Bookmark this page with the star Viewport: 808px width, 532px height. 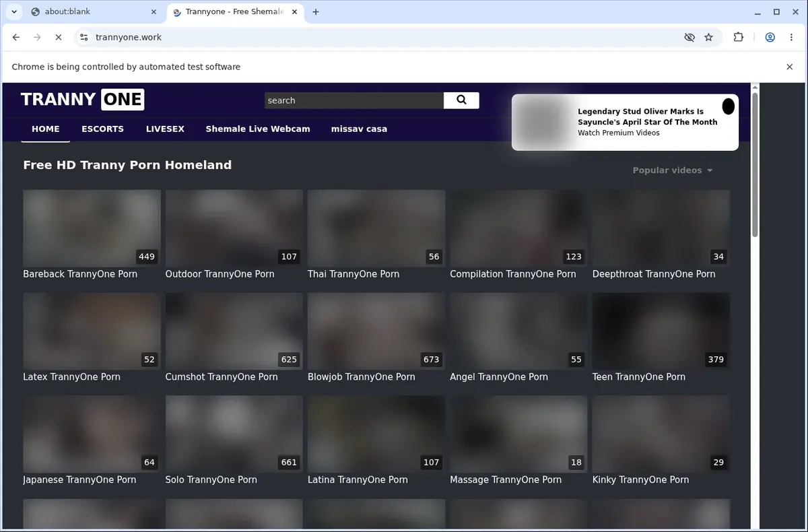pos(708,38)
